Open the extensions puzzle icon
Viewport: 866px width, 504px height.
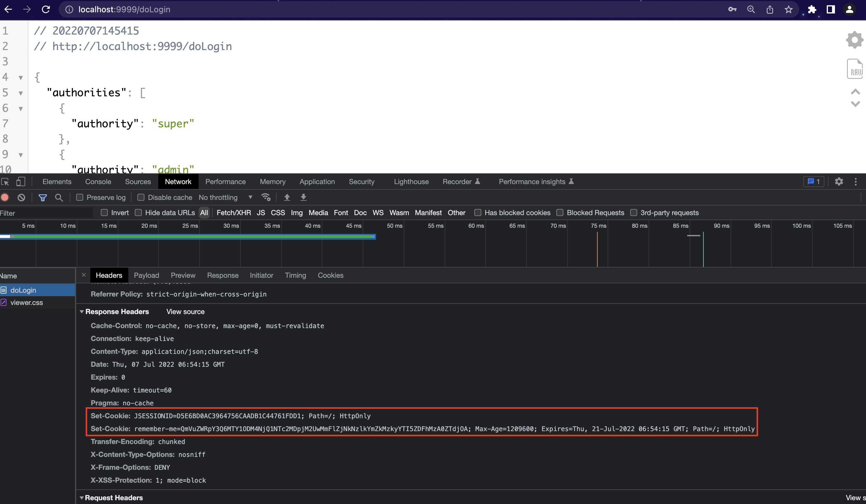pos(812,9)
